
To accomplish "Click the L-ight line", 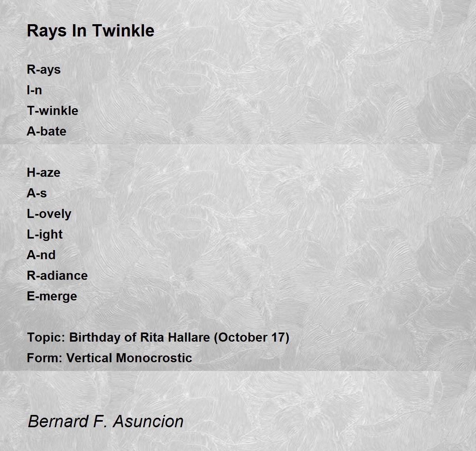I will (44, 235).
